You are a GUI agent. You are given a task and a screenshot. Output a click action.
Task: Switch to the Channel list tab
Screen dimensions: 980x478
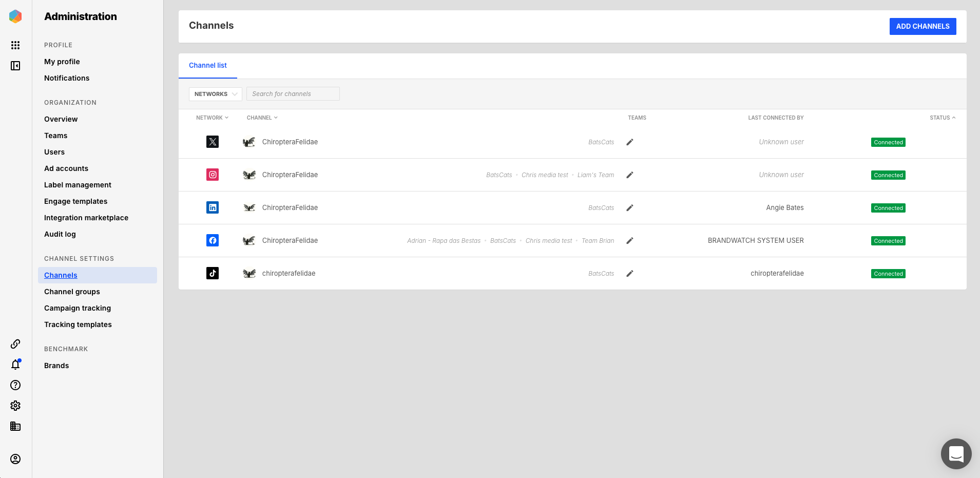coord(208,65)
